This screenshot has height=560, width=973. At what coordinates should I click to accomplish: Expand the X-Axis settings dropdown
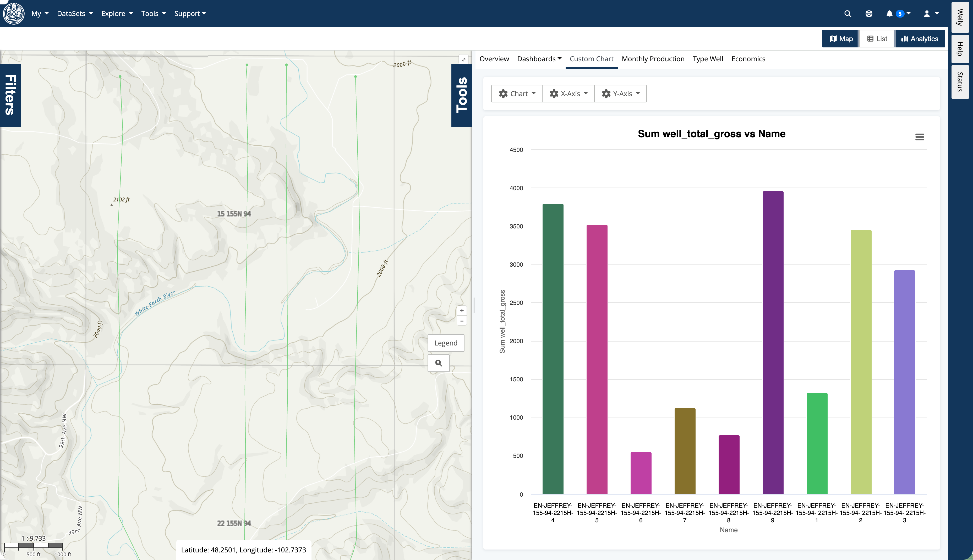568,94
